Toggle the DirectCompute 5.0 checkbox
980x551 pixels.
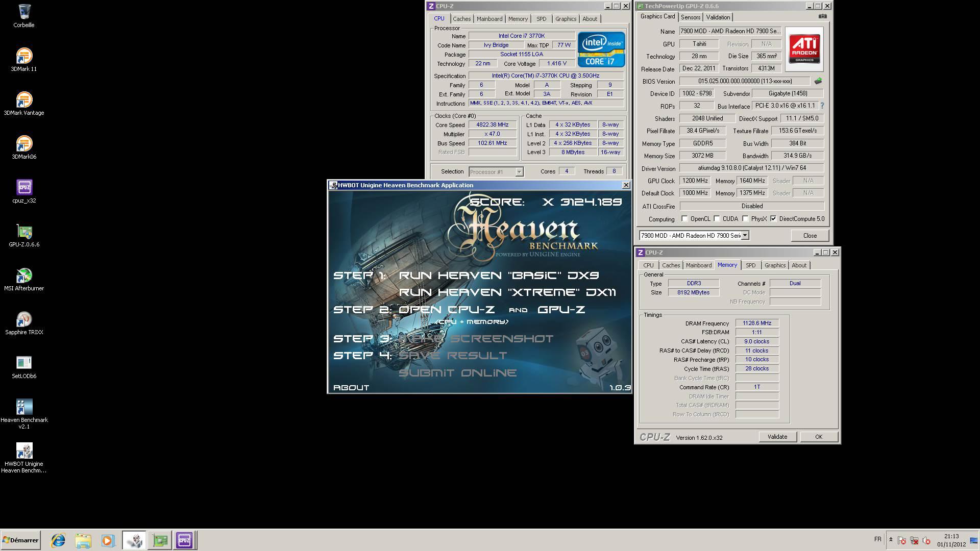(x=773, y=219)
